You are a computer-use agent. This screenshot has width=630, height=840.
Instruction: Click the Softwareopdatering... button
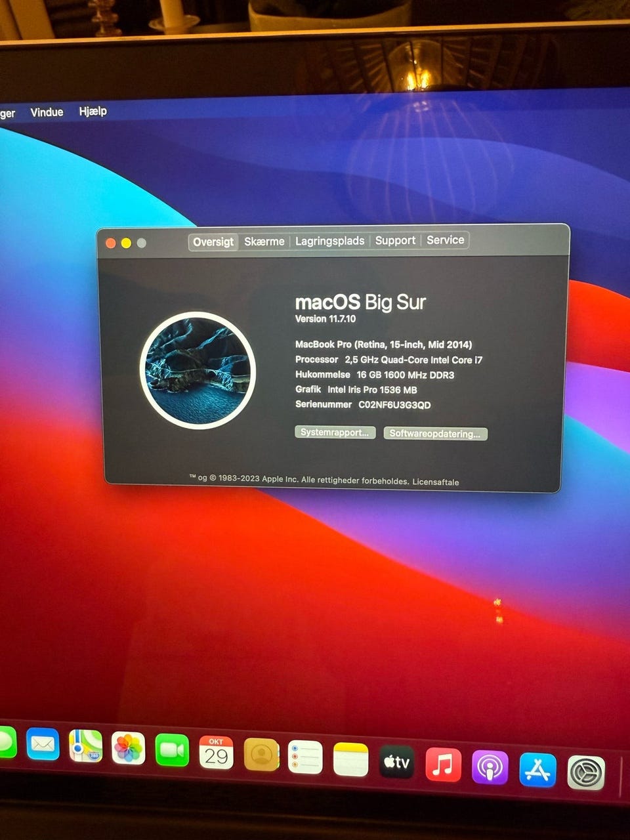pos(435,434)
